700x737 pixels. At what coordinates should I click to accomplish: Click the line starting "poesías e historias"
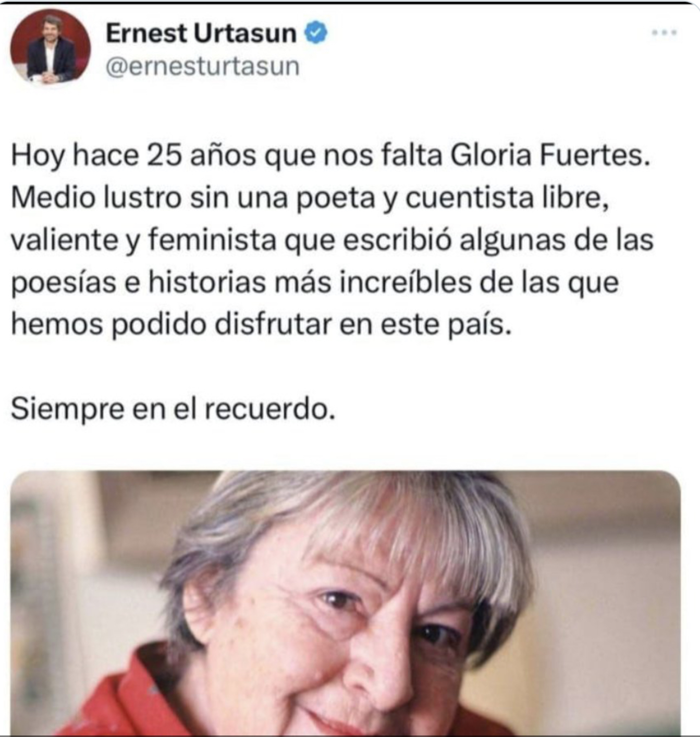[315, 283]
